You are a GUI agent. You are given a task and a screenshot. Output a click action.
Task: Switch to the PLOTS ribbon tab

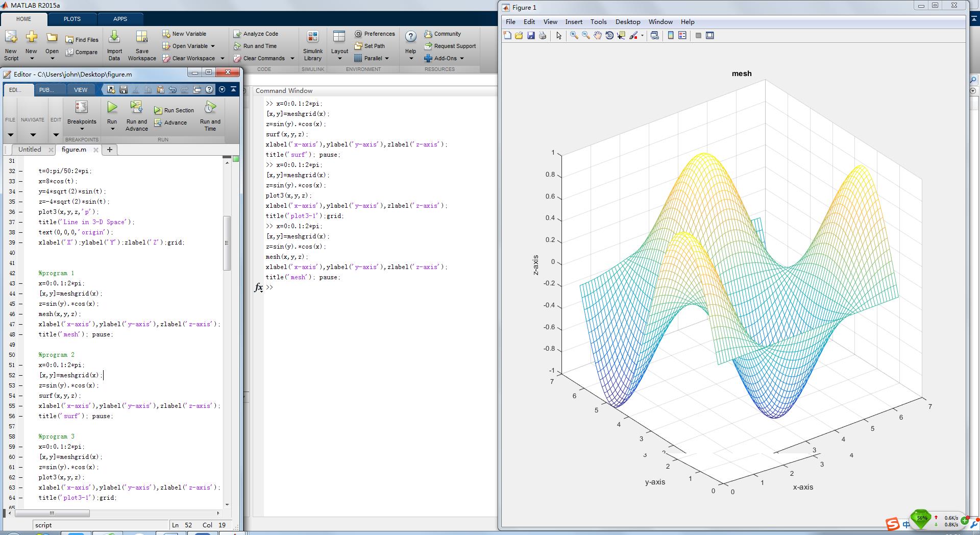pyautogui.click(x=72, y=19)
